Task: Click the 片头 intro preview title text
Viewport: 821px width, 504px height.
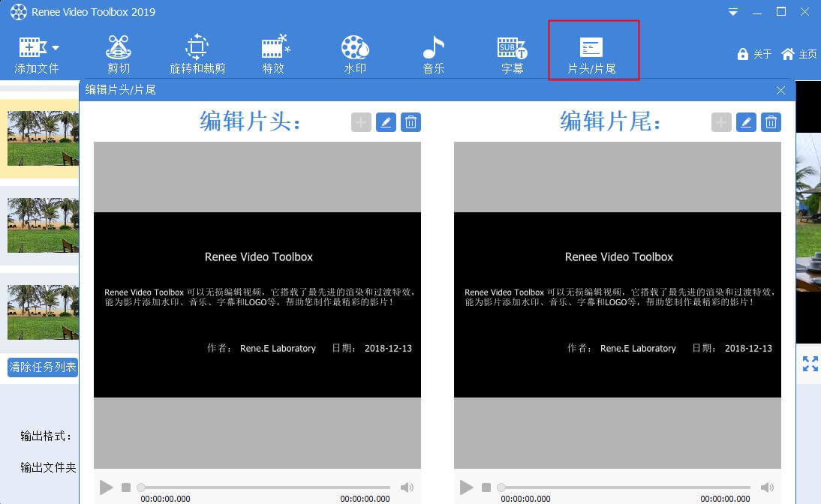Action: click(259, 257)
